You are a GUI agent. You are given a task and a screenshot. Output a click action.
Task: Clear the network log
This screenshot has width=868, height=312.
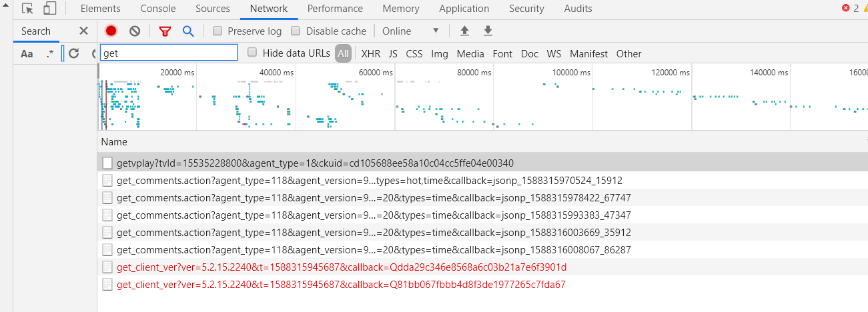pyautogui.click(x=135, y=31)
